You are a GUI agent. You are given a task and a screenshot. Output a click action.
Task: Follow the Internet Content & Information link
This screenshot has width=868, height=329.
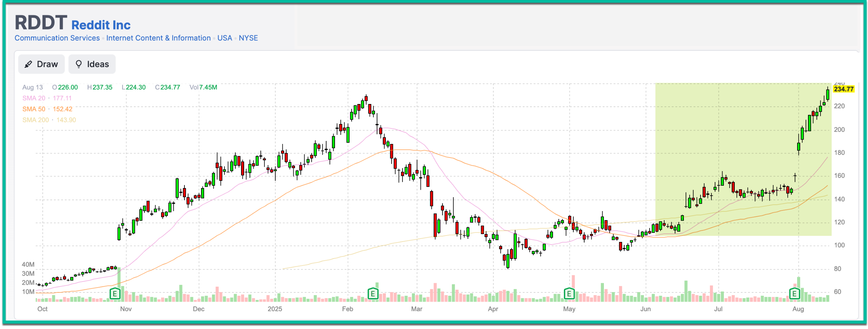158,38
